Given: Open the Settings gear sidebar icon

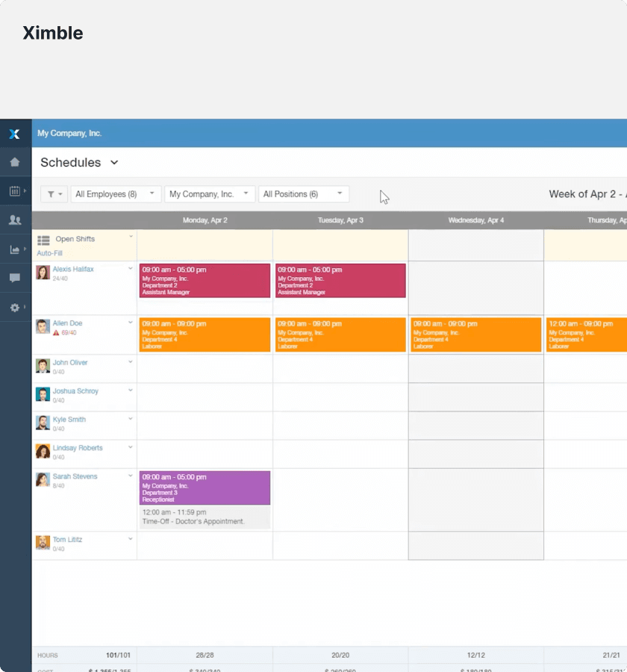Looking at the screenshot, I should click(15, 308).
